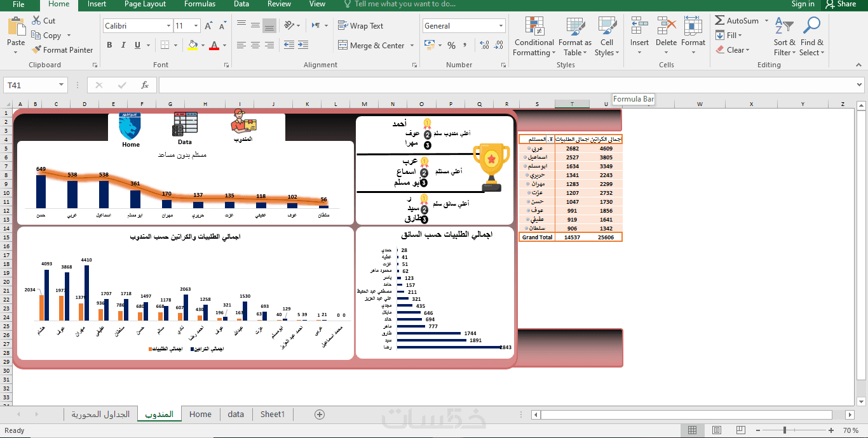Add a new sheet with plus button
The height and width of the screenshot is (438, 868).
tap(320, 414)
